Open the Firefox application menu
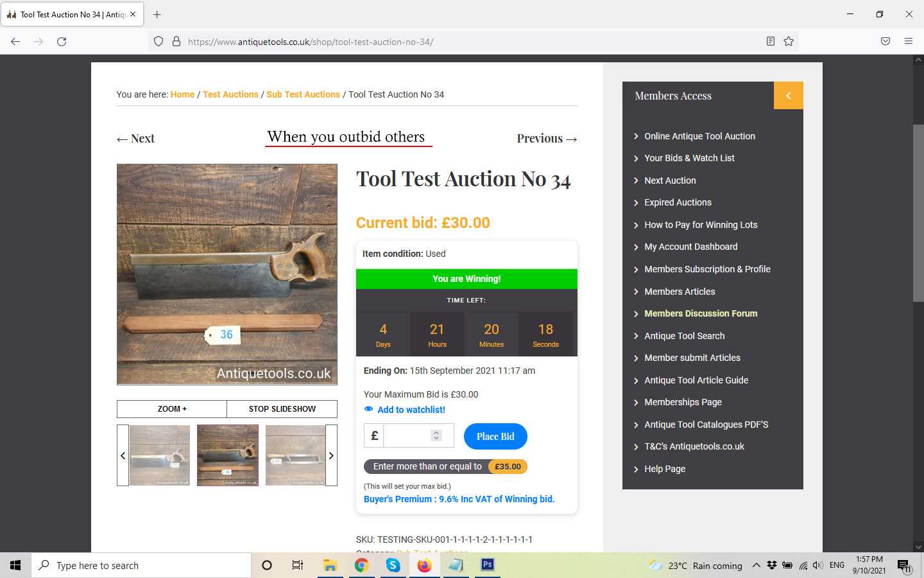The image size is (924, 578). [909, 41]
